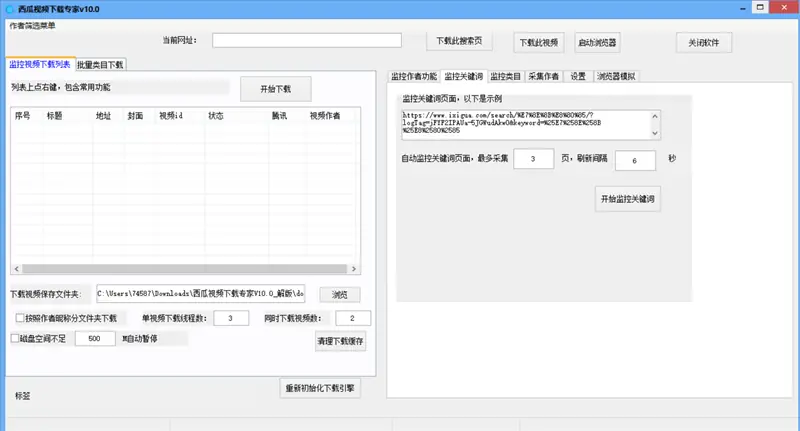Click the 视频作者 column header
Viewport: 800px width, 431px height.
pyautogui.click(x=325, y=116)
